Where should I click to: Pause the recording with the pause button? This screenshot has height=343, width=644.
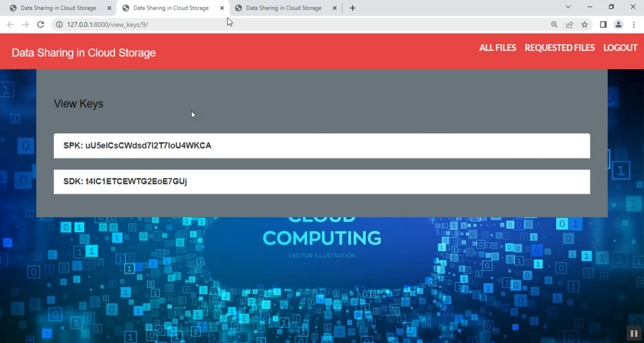pyautogui.click(x=634, y=333)
